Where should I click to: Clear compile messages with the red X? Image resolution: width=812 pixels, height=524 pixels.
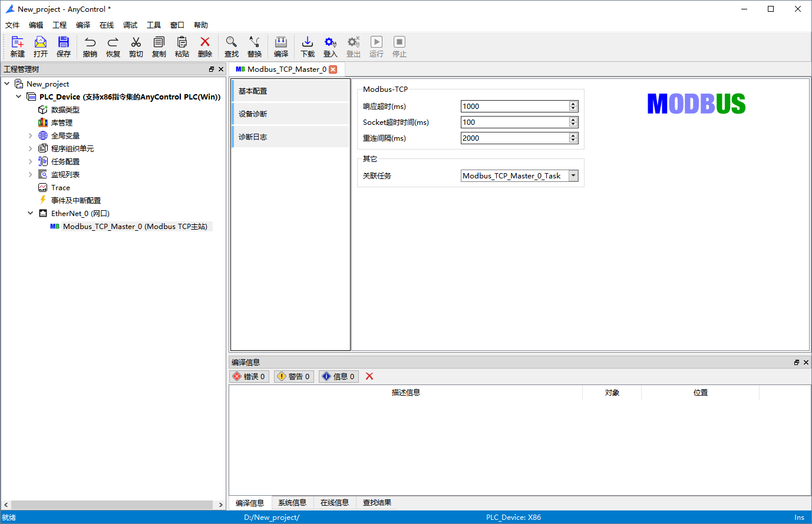click(x=369, y=376)
